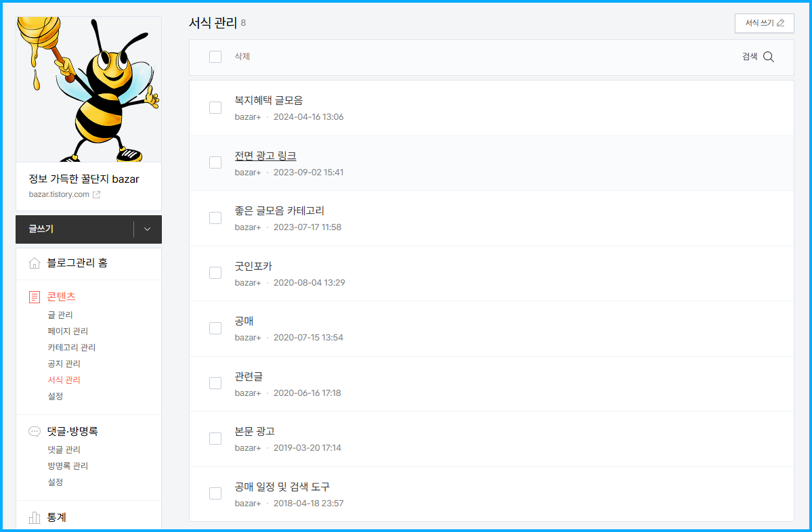Select 서식 관리 in the sidebar
Screen dimensions: 812x532
pyautogui.click(x=64, y=380)
